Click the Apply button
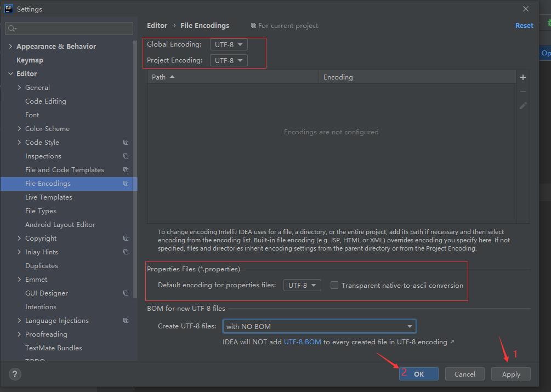 (x=511, y=374)
